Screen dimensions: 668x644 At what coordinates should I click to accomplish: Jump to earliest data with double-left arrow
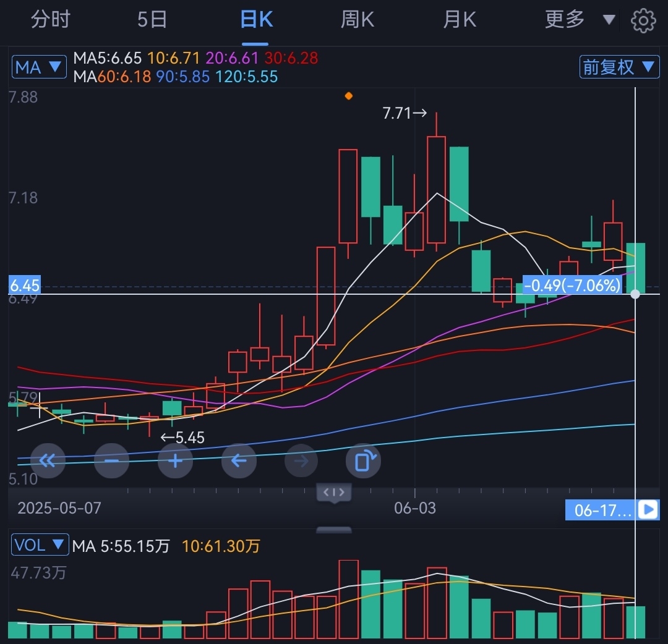coord(47,460)
